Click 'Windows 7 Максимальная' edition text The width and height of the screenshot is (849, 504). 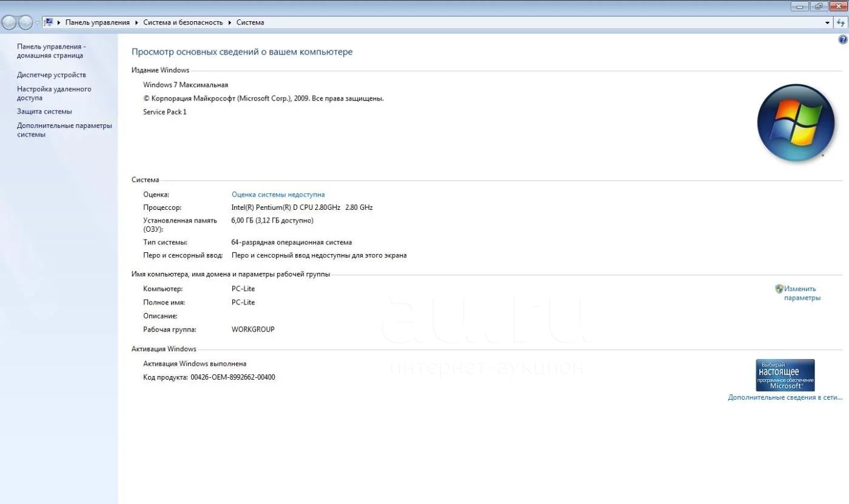click(186, 85)
